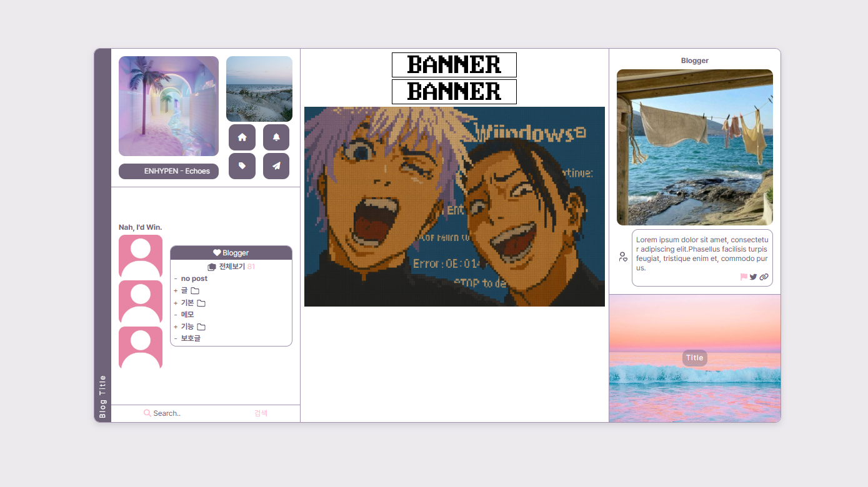Click the pink flag icon
868x487 pixels.
(x=744, y=277)
